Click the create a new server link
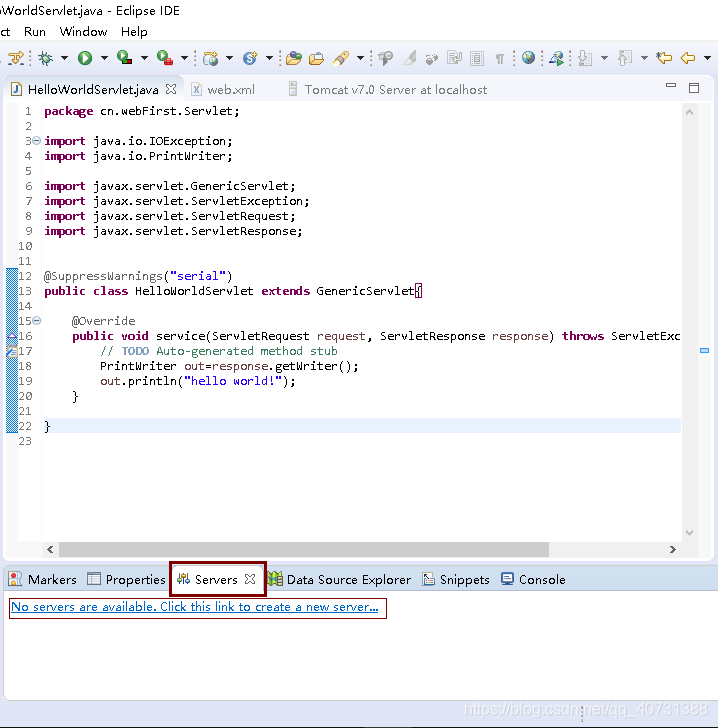The image size is (718, 728). (195, 607)
